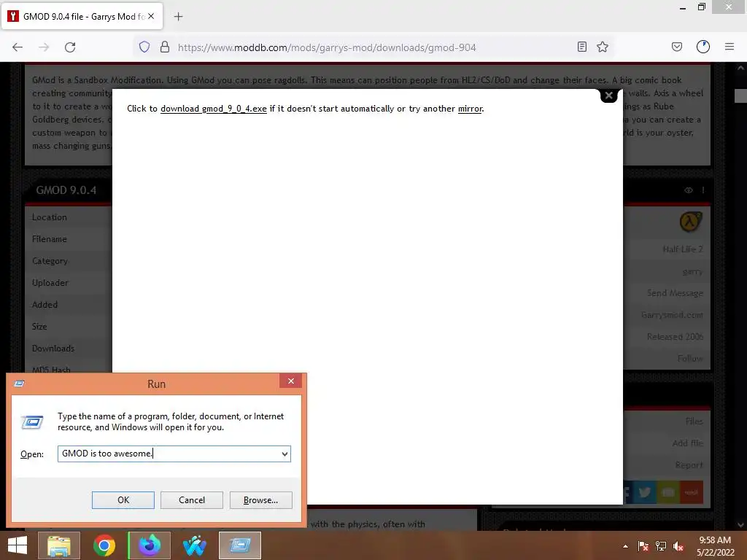Screen dimensions: 747x560
Task: Open the clock showing 9:58 AM
Action: point(715,546)
